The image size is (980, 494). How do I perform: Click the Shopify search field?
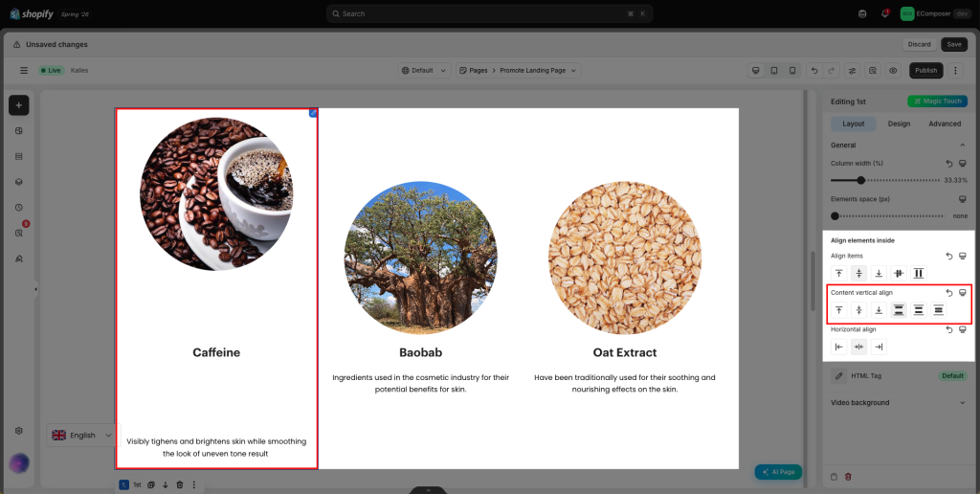pyautogui.click(x=489, y=13)
